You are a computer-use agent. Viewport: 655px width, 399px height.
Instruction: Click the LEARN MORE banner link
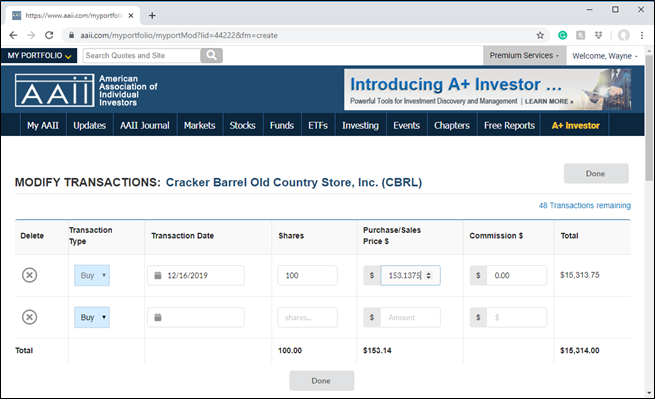[549, 101]
